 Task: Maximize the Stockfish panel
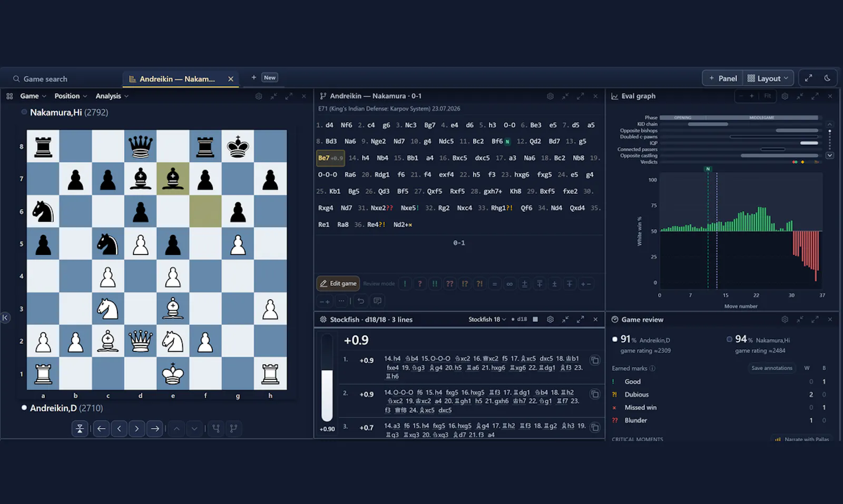(580, 319)
